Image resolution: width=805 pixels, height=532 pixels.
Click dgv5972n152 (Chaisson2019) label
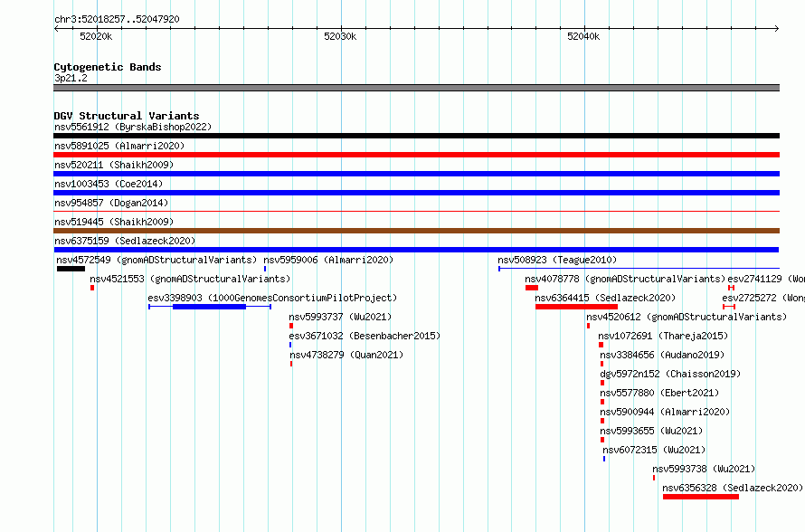pyautogui.click(x=670, y=374)
